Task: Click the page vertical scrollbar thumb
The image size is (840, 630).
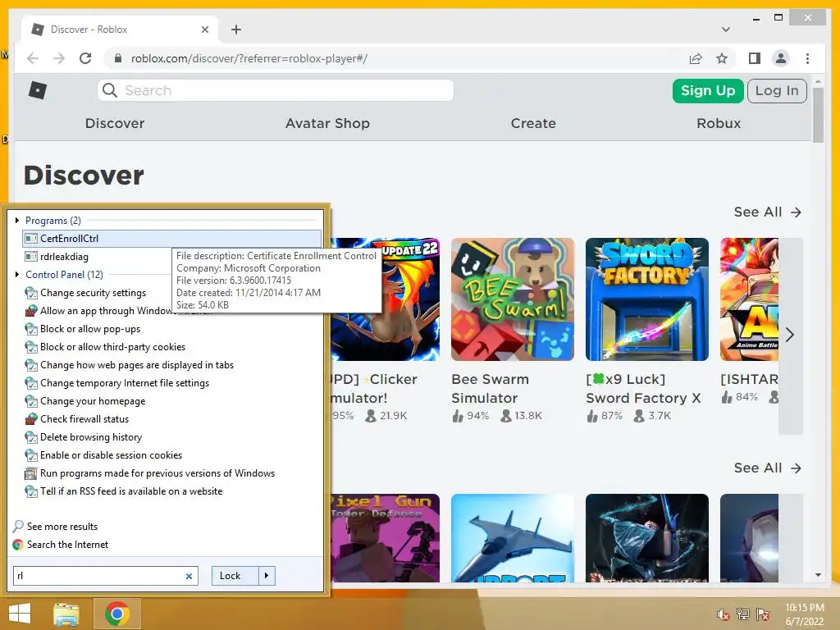Action: [818, 115]
